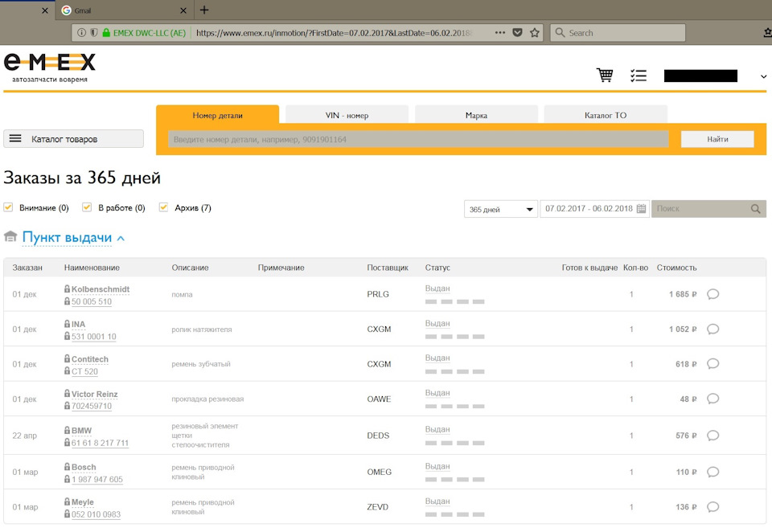Click the tracking protection shield icon
The width and height of the screenshot is (772, 532).
pyautogui.click(x=93, y=32)
